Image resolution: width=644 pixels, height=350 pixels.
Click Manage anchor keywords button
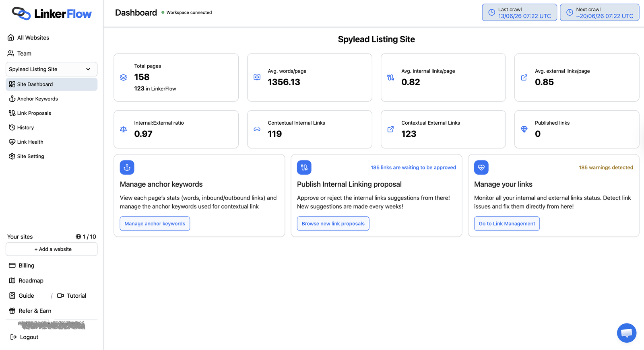click(x=155, y=224)
